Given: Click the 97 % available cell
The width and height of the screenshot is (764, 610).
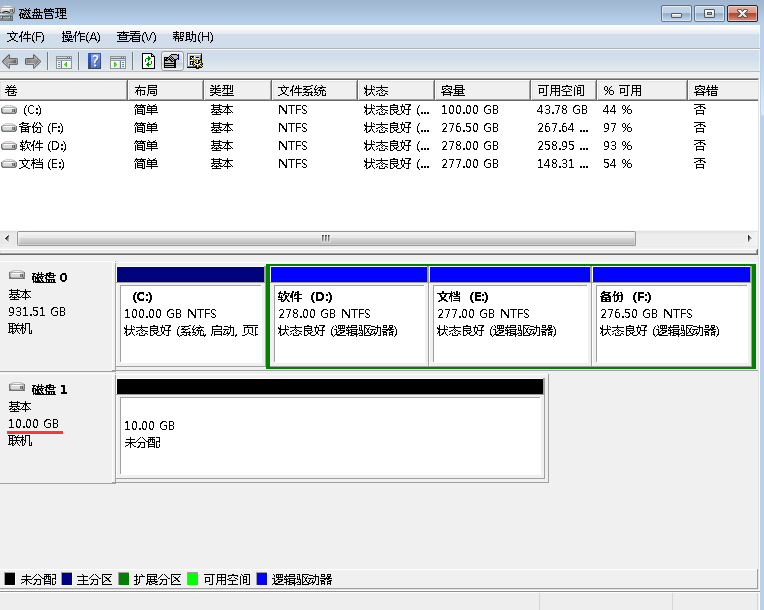Looking at the screenshot, I should pyautogui.click(x=617, y=128).
